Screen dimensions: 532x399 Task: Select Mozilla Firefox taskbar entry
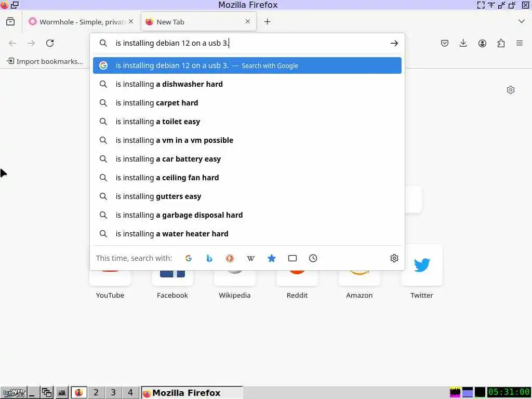[x=192, y=393]
